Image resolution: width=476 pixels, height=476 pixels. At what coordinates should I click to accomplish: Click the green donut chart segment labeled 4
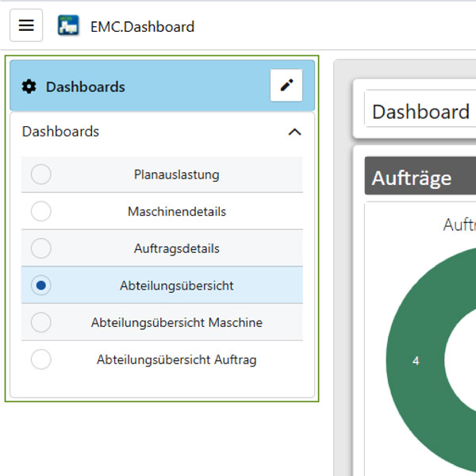pos(416,361)
